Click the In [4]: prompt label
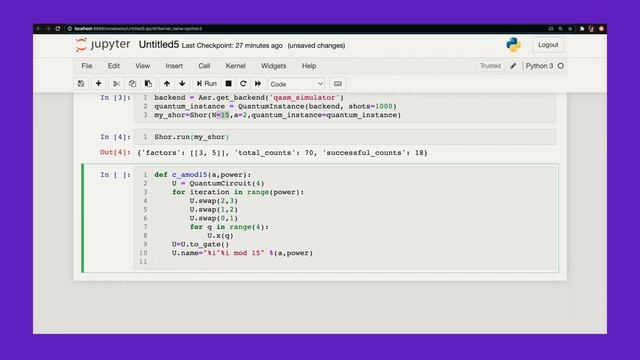This screenshot has width=640, height=360. click(x=116, y=137)
